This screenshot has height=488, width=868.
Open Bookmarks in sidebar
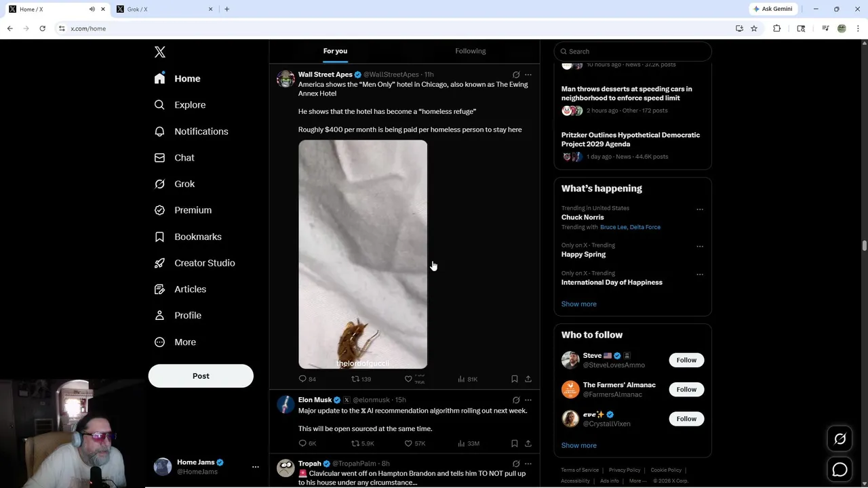coord(188,237)
